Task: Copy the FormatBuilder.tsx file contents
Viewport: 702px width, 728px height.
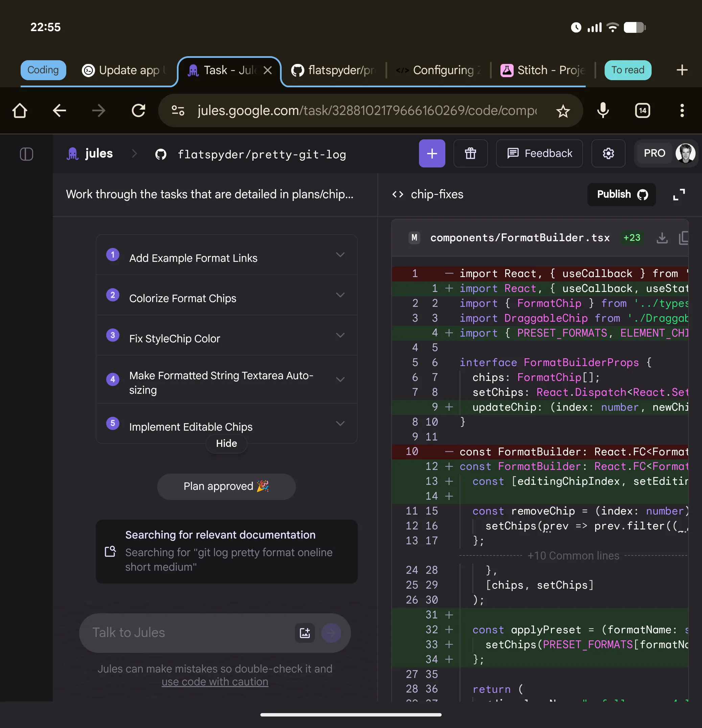Action: (x=683, y=238)
